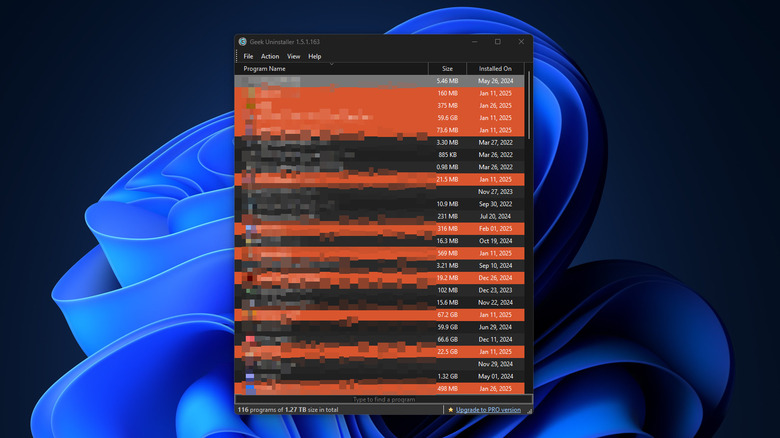Viewport: 780px width, 438px height.
Task: Select the row sized 0.98 MB
Action: coord(380,167)
